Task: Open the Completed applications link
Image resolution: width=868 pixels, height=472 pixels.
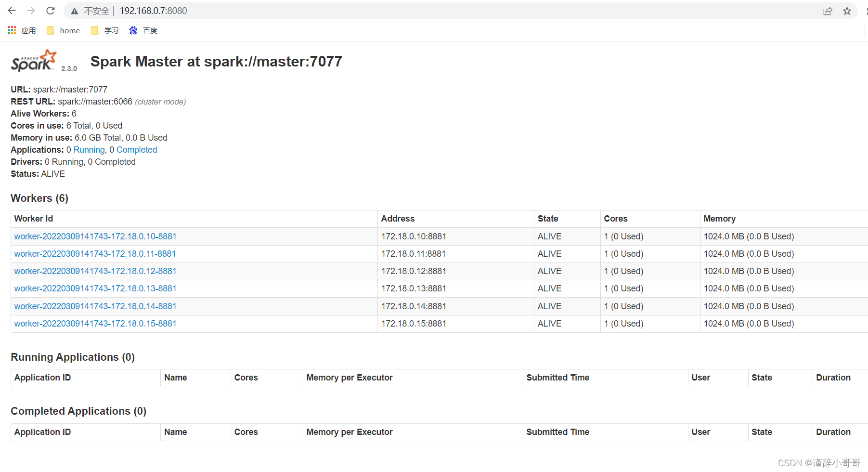Action: coord(137,150)
